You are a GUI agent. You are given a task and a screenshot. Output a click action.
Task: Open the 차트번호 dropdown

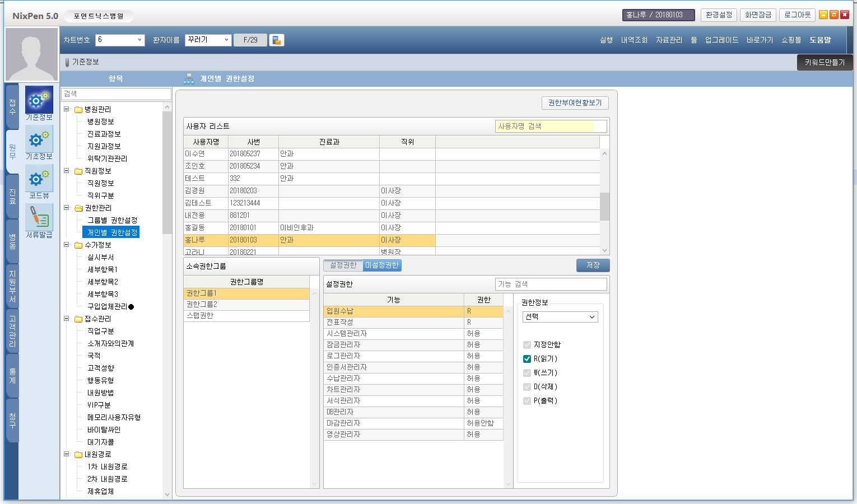tap(139, 40)
